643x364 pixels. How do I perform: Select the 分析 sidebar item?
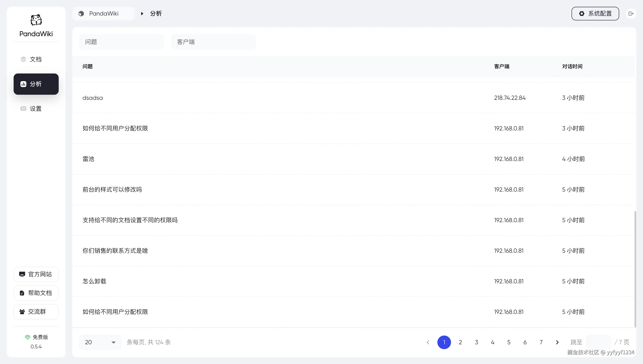(x=36, y=84)
